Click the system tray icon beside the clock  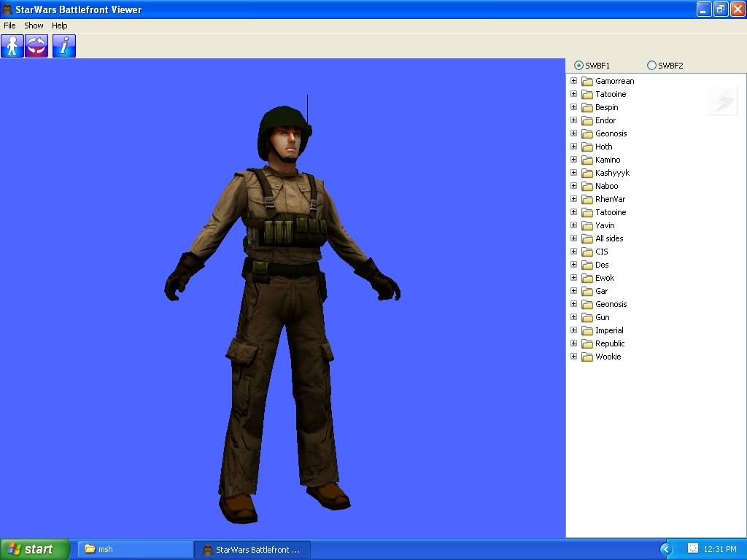tap(693, 548)
